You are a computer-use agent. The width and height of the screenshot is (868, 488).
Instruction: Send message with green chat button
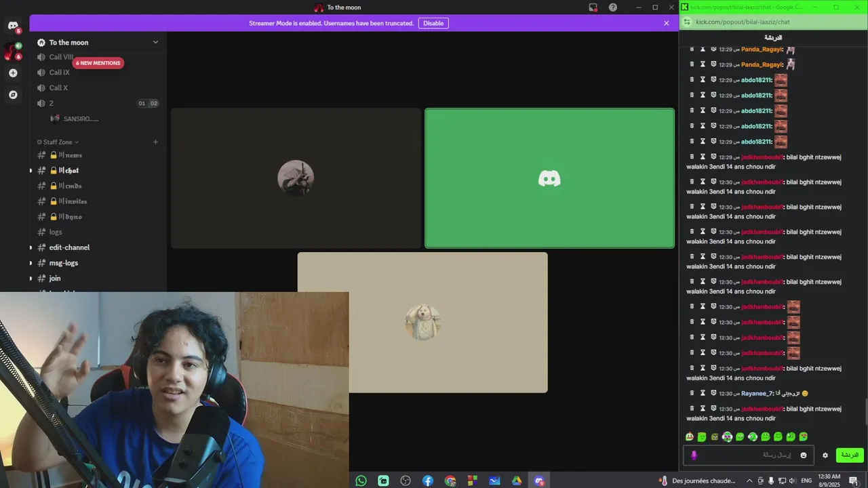point(850,455)
